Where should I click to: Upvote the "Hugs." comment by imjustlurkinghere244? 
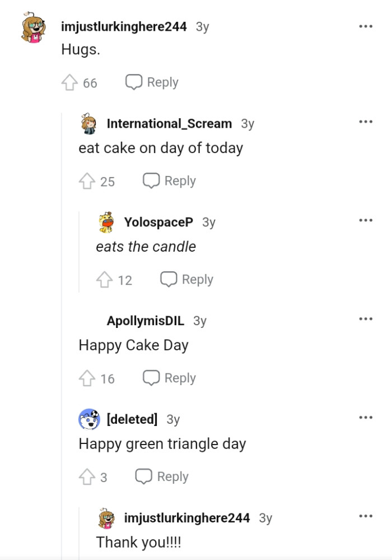click(71, 82)
